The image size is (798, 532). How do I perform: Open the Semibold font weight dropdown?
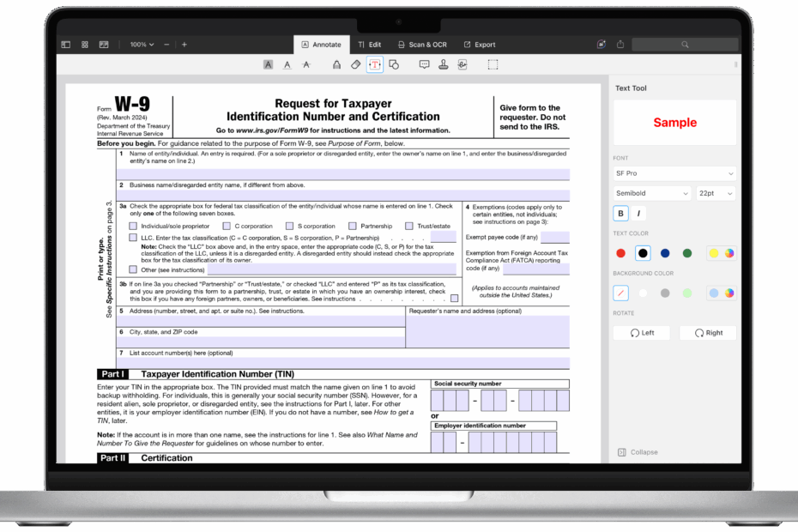[650, 193]
